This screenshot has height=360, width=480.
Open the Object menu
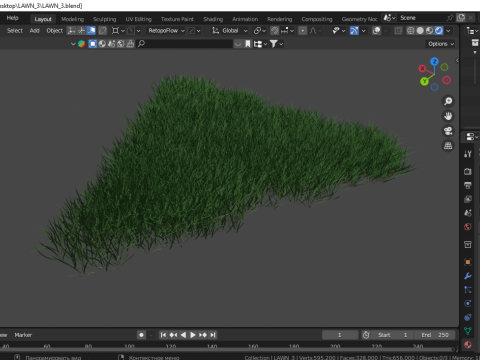[54, 31]
